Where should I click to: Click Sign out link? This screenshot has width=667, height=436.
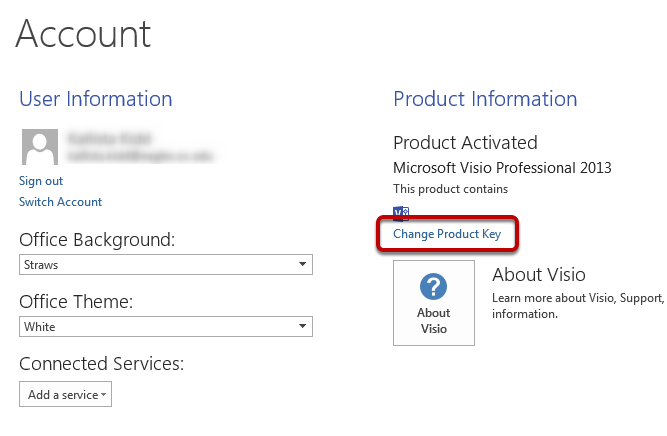point(41,181)
